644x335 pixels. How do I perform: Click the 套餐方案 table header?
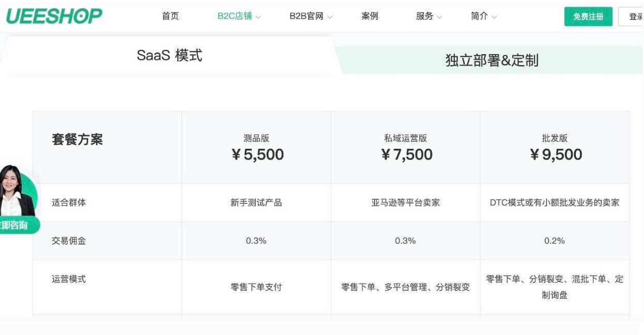(77, 139)
